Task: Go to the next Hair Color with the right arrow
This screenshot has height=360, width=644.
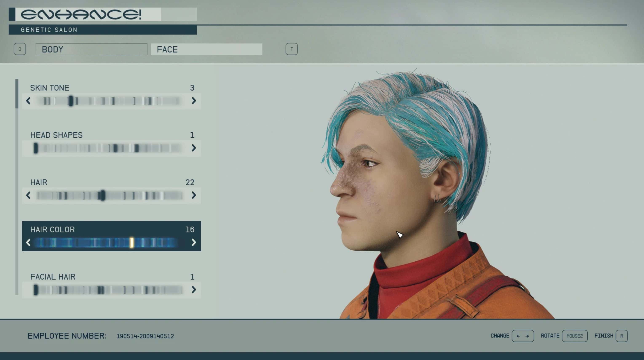Action: click(194, 242)
